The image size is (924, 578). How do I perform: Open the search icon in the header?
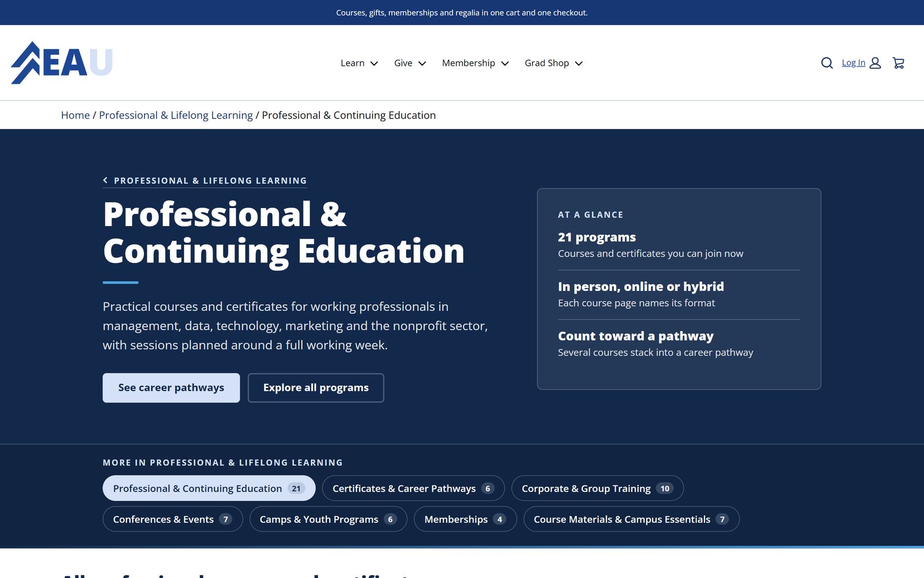(x=827, y=63)
